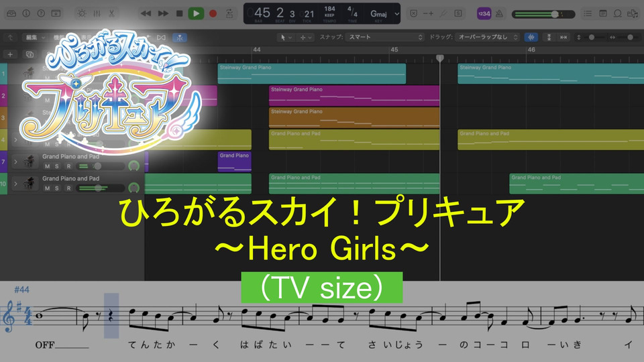
Task: Open the pointer tool dropdown
Action: pyautogui.click(x=286, y=38)
